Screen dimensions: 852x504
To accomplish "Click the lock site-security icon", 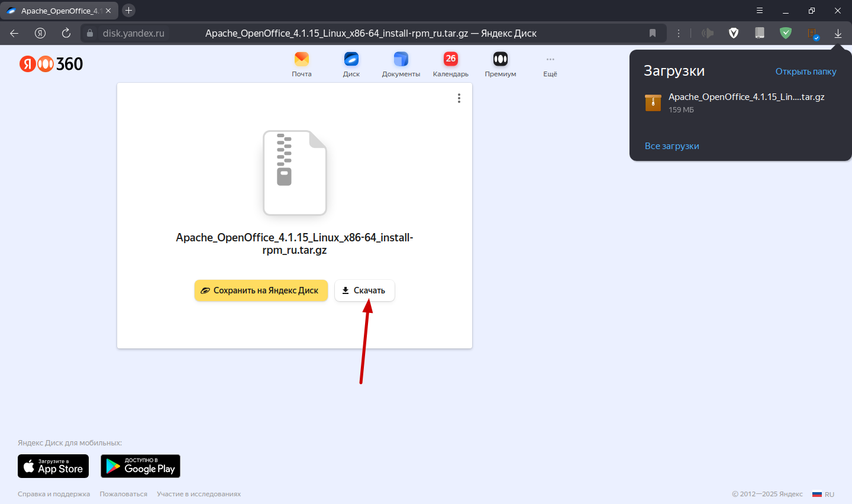I will (90, 33).
